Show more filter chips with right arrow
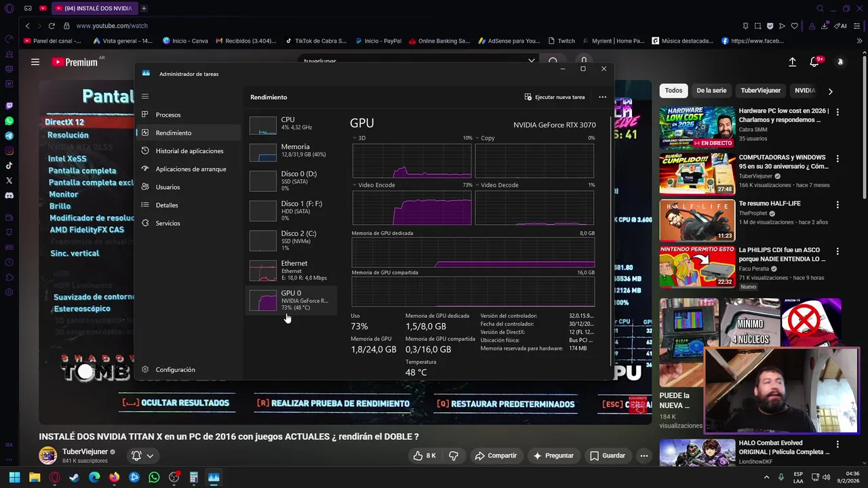 (x=831, y=91)
